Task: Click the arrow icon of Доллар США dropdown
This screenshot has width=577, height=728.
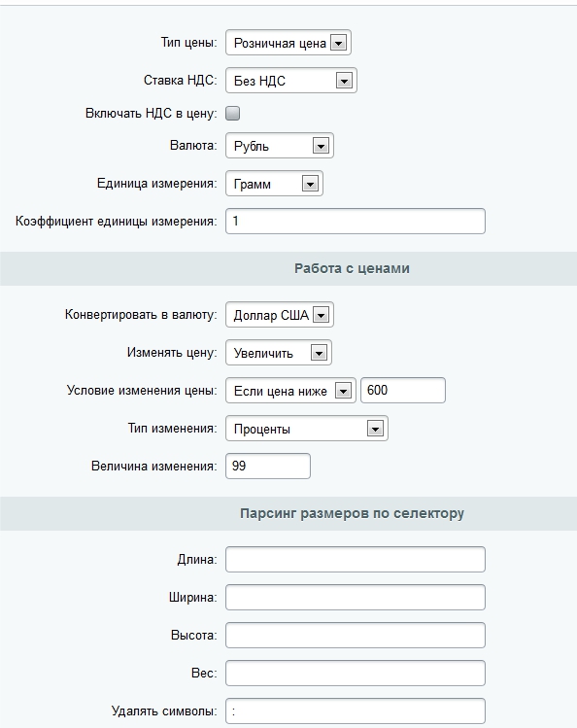Action: pos(321,315)
